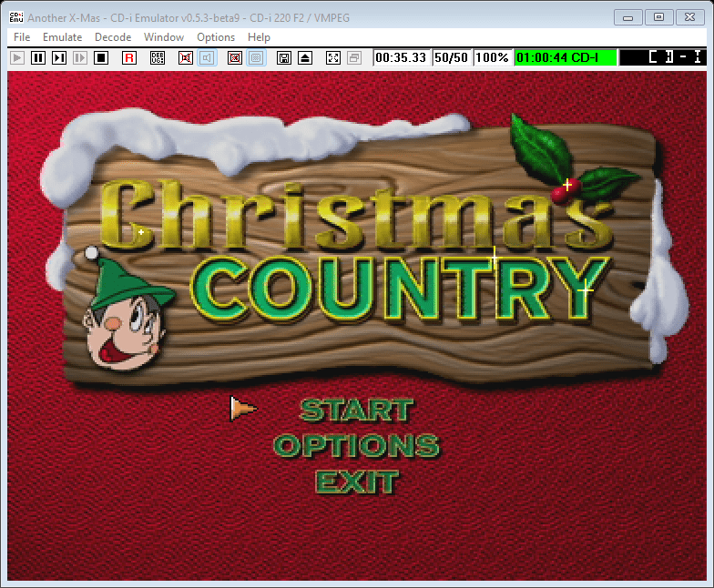This screenshot has width=714, height=588.
Task: Pause emulation with the pause button
Action: (x=38, y=57)
